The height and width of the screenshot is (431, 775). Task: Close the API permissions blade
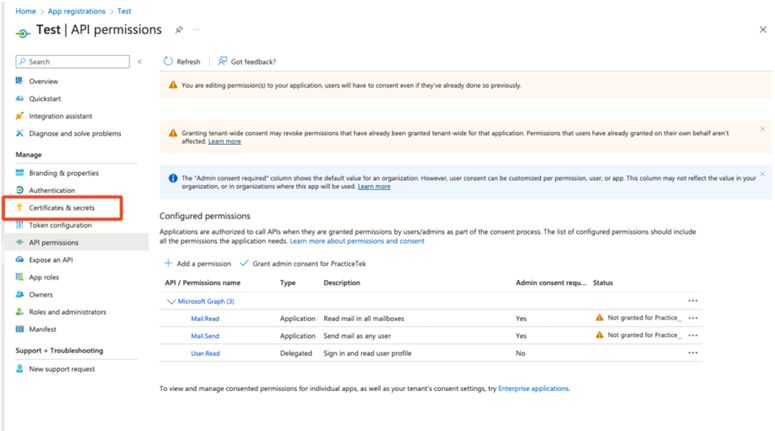(x=763, y=30)
